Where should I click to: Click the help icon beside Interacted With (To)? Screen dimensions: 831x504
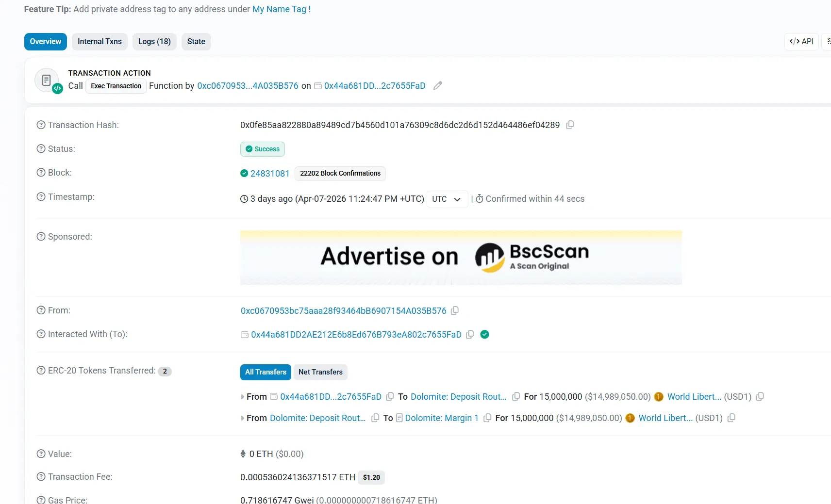41,334
